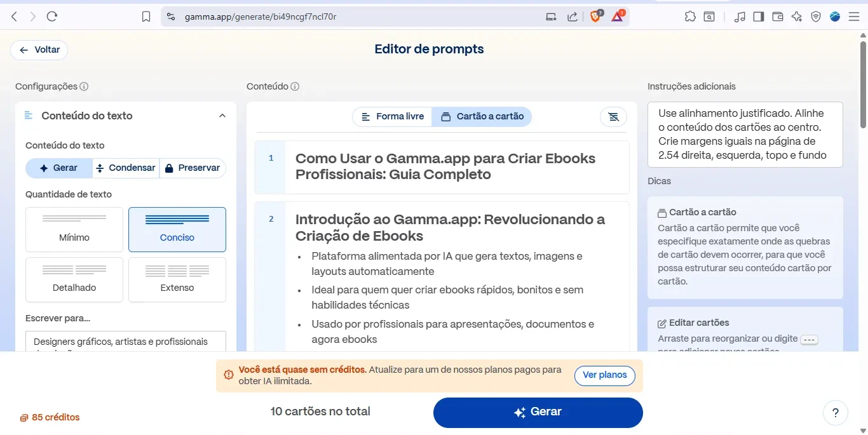Collapse the Conteúdo do texto section
The image size is (868, 435).
click(x=222, y=116)
